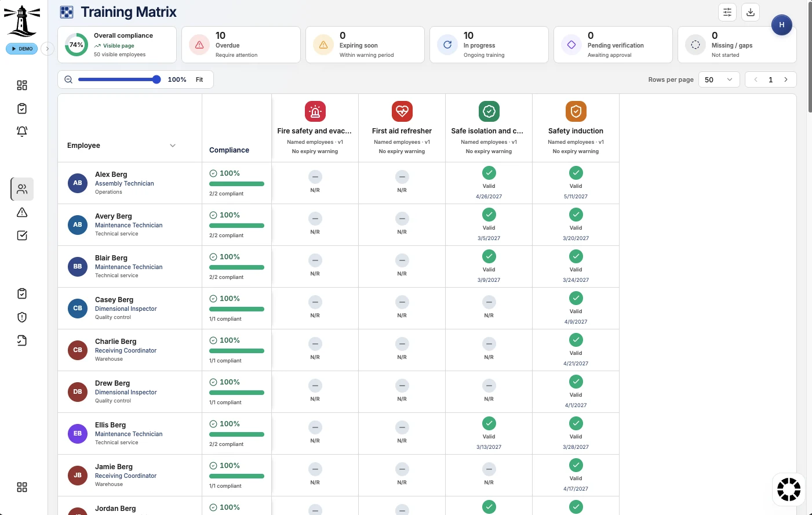Go to the previous page arrow

pyautogui.click(x=756, y=79)
